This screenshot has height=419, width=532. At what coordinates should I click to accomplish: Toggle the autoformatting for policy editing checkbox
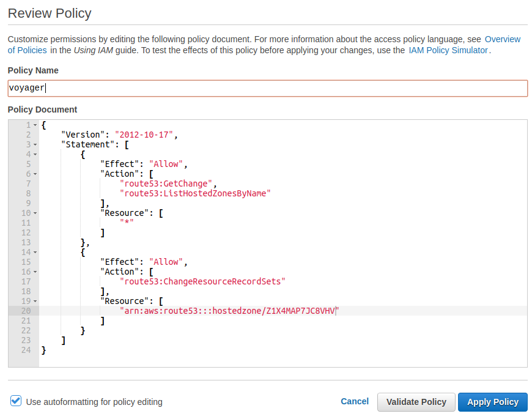pyautogui.click(x=17, y=401)
